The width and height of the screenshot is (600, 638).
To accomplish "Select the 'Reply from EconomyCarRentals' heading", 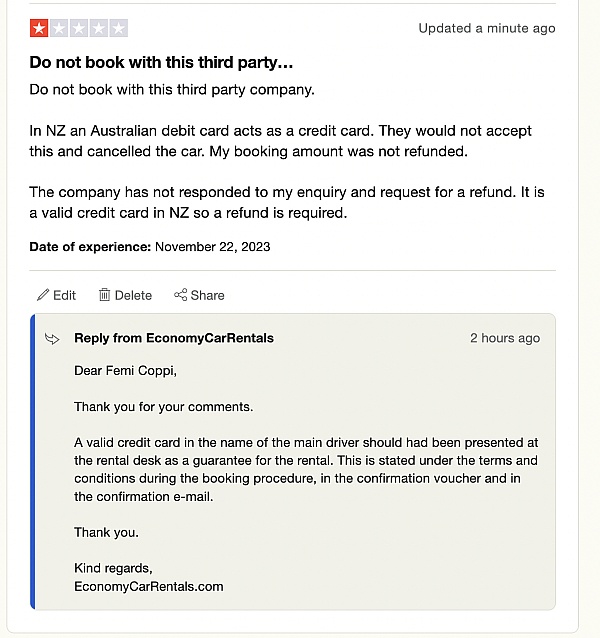I will (x=174, y=338).
